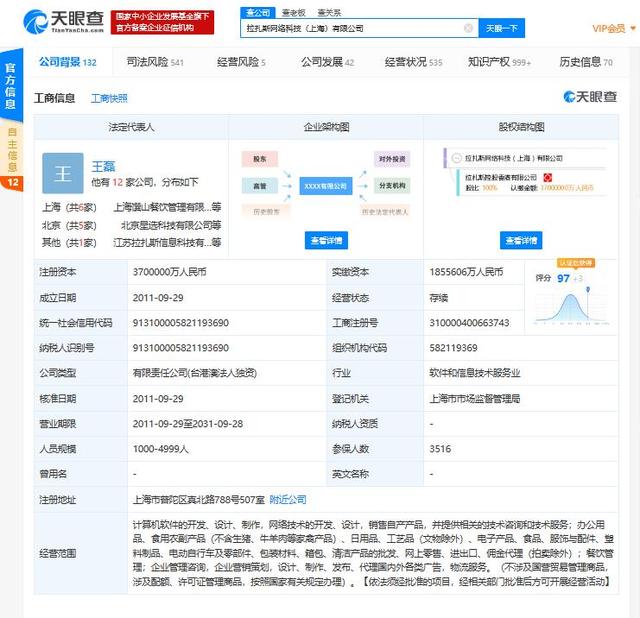Click the address 上海市普陀区真北路788号507室
The width and height of the screenshot is (640, 618).
(x=199, y=499)
